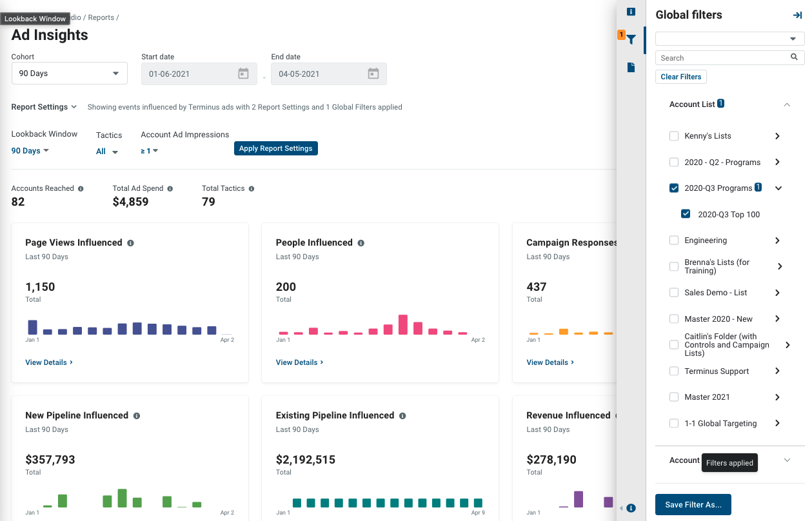Open the Tactics All dropdown
This screenshot has width=812, height=521.
107,152
